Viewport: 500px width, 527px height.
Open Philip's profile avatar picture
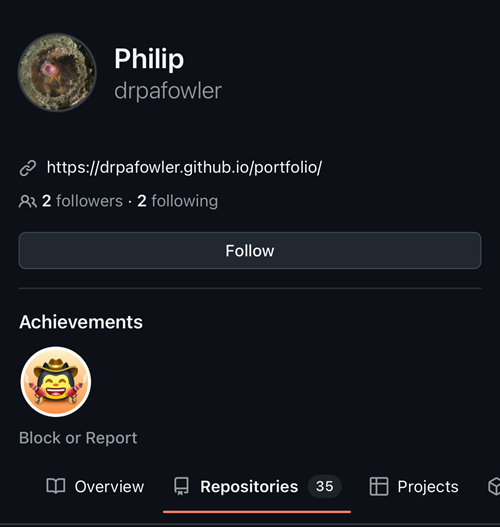pos(57,72)
